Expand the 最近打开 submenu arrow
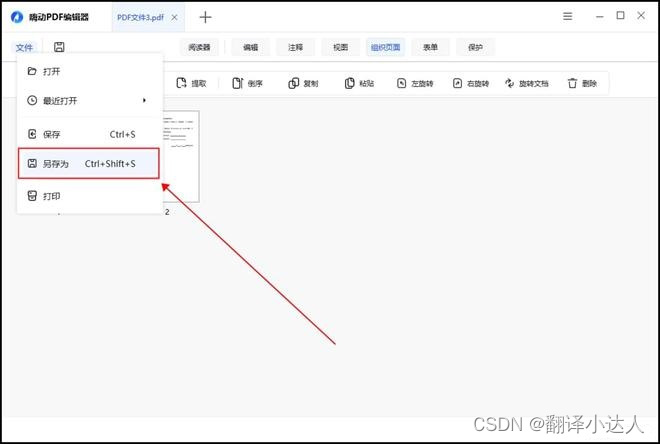 (x=144, y=100)
